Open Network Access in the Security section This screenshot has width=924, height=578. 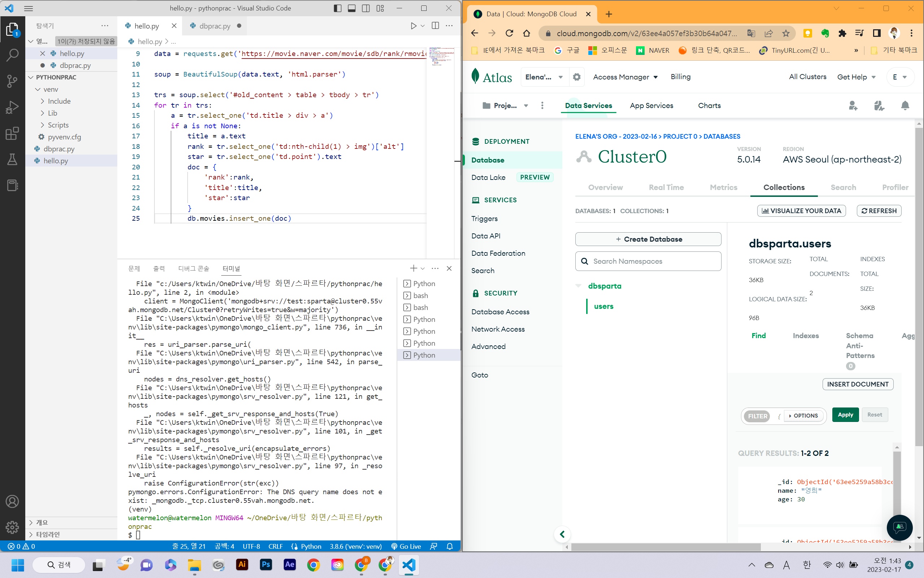point(498,329)
